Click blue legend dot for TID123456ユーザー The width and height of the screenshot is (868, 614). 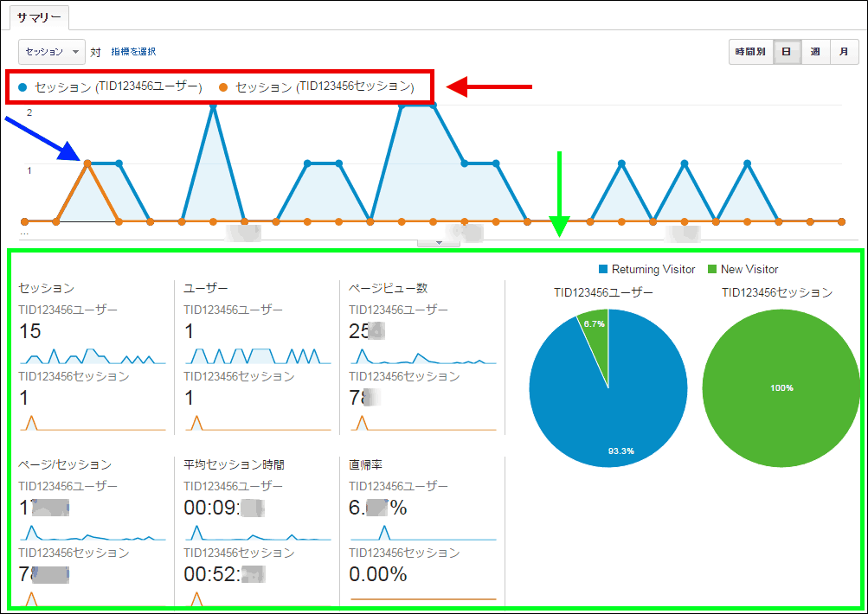23,87
